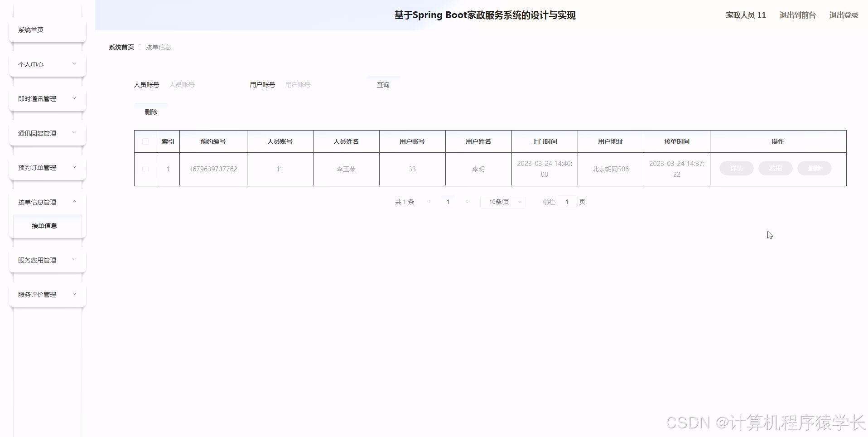Image resolution: width=868 pixels, height=437 pixels.
Task: Click 退出登录 at the top right
Action: click(x=844, y=15)
